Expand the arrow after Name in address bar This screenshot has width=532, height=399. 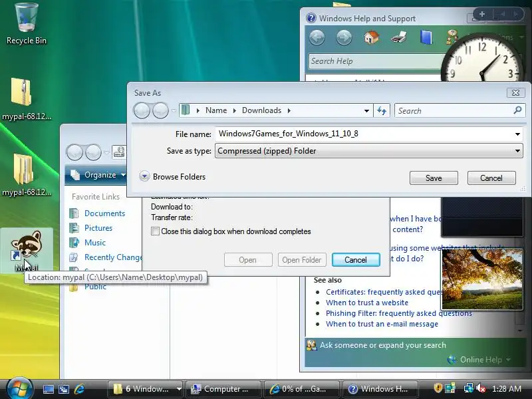(234, 110)
